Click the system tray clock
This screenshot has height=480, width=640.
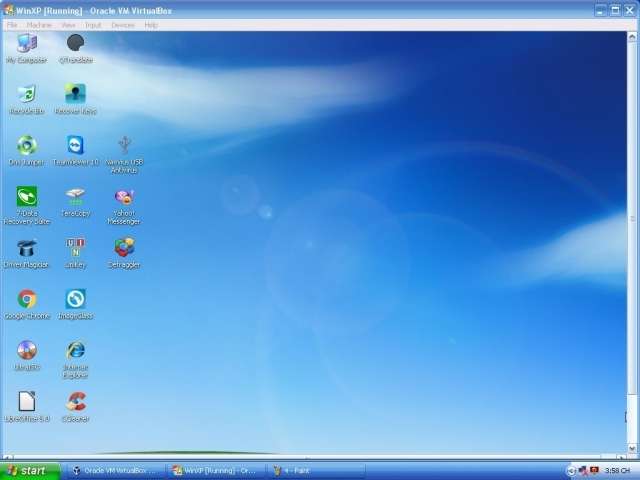tap(617, 470)
